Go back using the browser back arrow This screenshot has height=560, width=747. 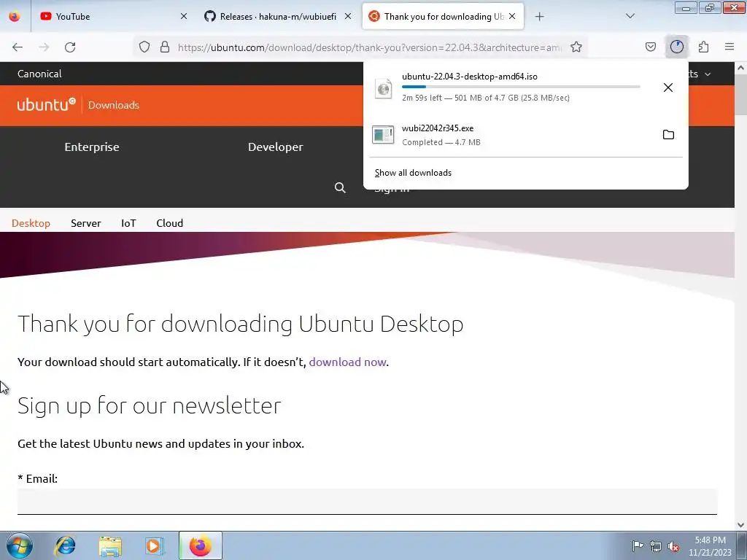18,47
